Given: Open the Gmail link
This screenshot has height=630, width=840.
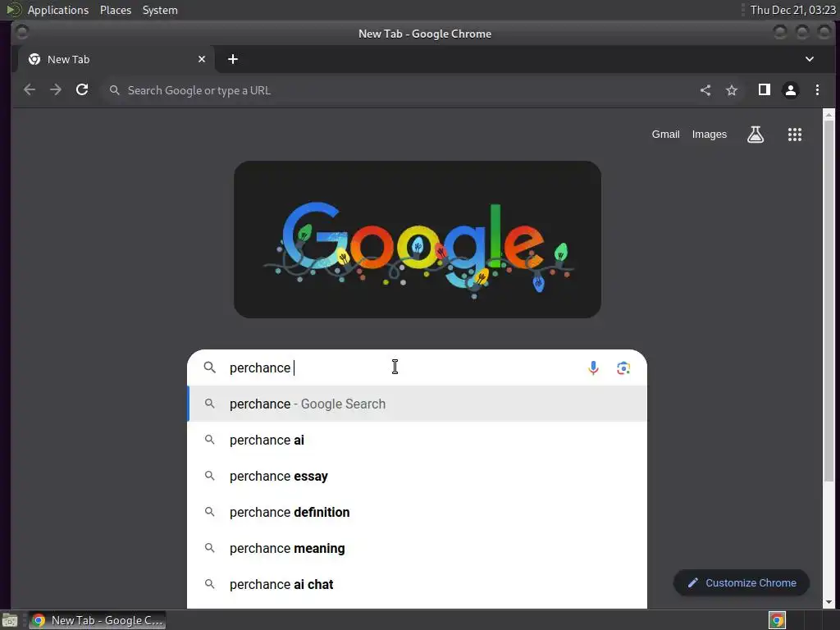Looking at the screenshot, I should (x=665, y=135).
